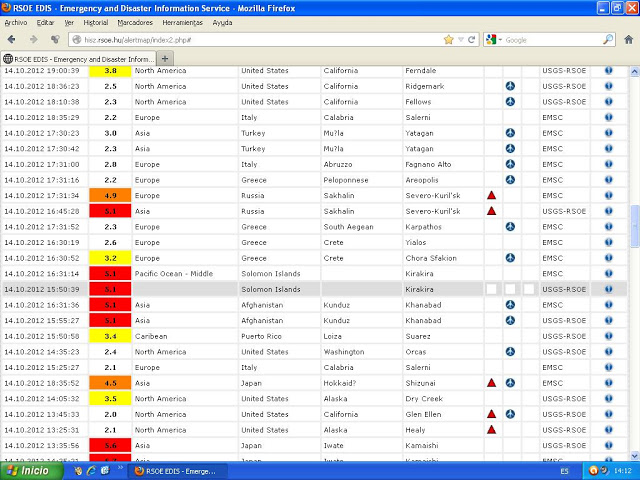Open info icon for Kirakira EMSC row
Screen dimensions: 640x480
609,273
